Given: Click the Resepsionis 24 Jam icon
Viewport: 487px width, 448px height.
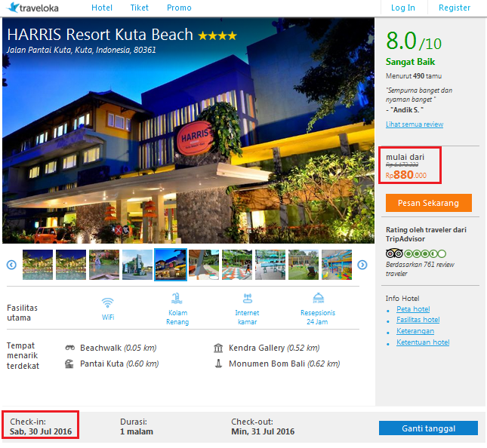Looking at the screenshot, I should tap(319, 298).
